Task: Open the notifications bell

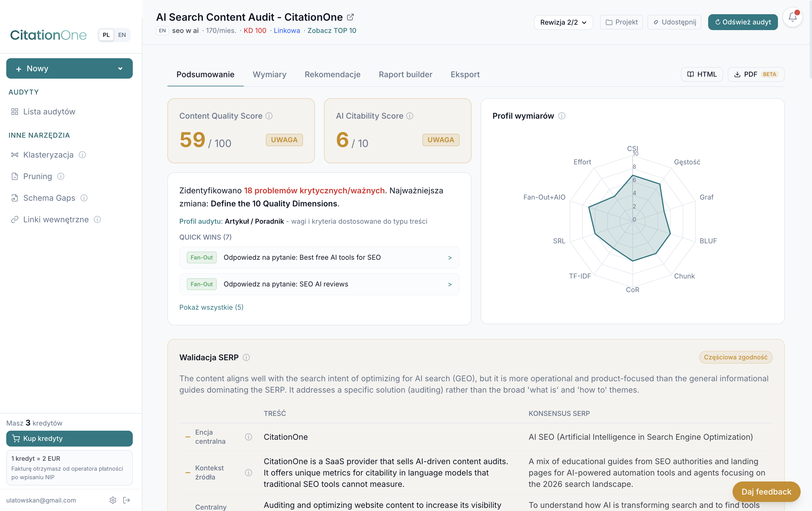Action: (792, 17)
